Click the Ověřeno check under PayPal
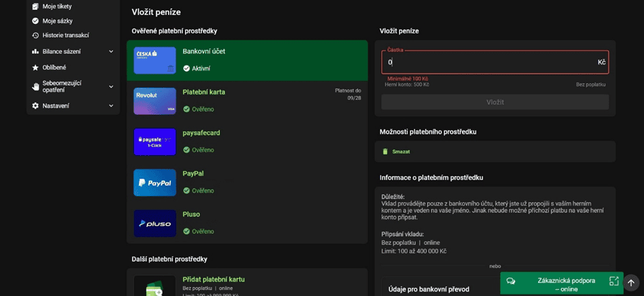Screen dimensions: 644x296 click(187, 191)
